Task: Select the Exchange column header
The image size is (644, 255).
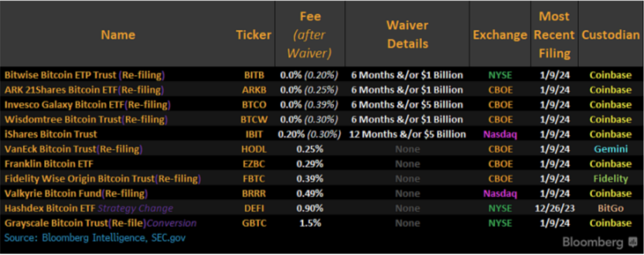Action: pyautogui.click(x=500, y=35)
